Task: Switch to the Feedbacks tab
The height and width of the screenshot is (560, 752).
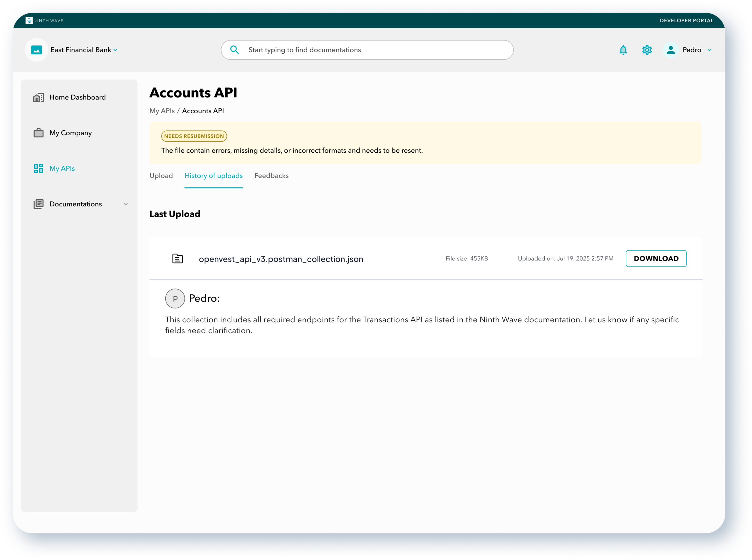Action: tap(271, 176)
